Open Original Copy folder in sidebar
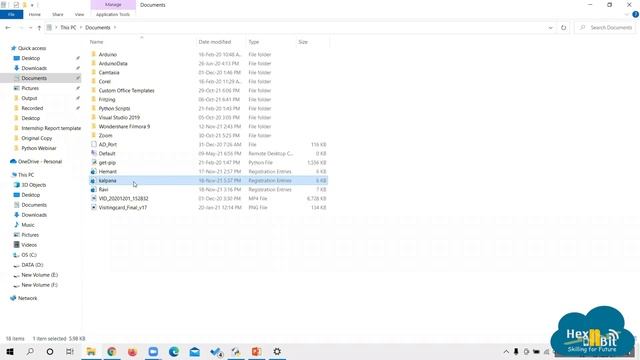 [x=37, y=138]
